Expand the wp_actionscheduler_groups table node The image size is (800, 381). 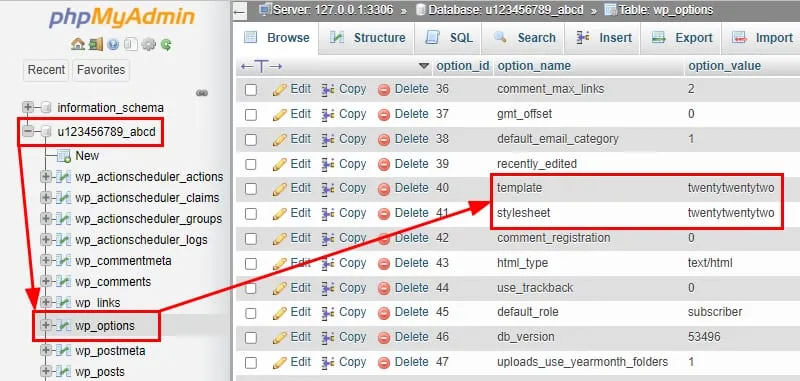pos(45,219)
